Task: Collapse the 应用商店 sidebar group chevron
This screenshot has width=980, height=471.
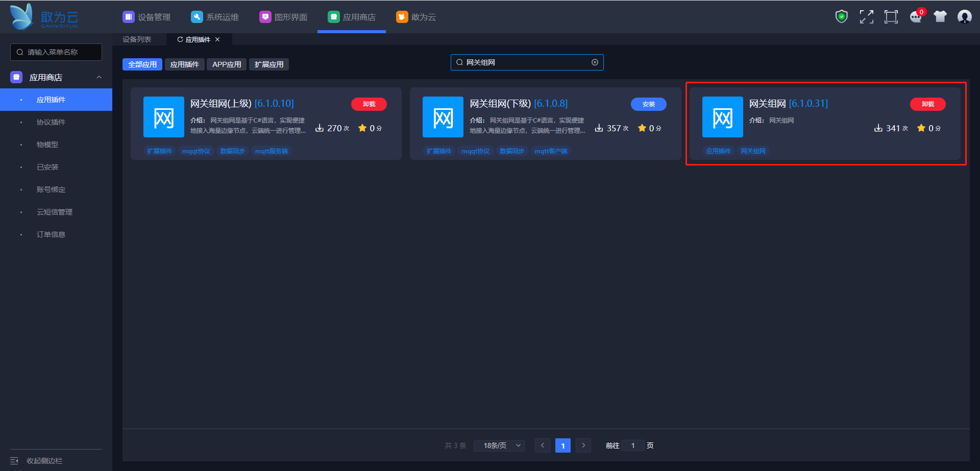Action: pos(99,77)
